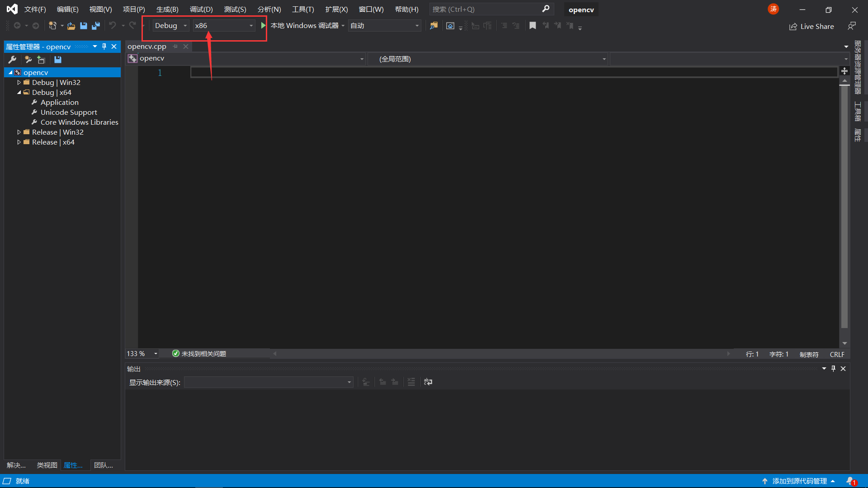Screen dimensions: 868x488
Task: Open properties via the wrench icon
Action: click(x=12, y=59)
